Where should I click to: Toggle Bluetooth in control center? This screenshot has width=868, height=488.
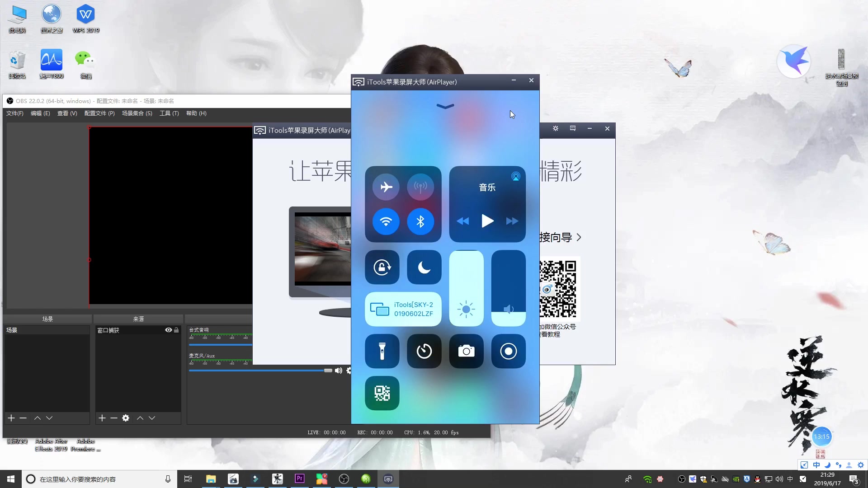pyautogui.click(x=420, y=221)
